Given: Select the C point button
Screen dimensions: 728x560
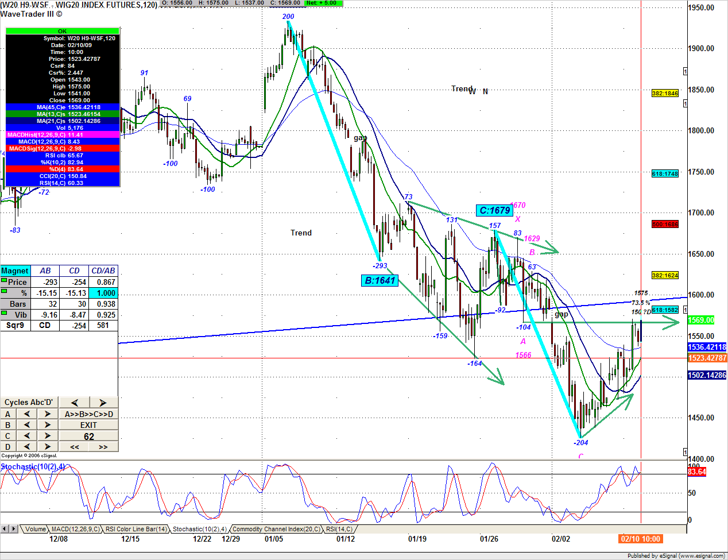Looking at the screenshot, I should (x=8, y=436).
